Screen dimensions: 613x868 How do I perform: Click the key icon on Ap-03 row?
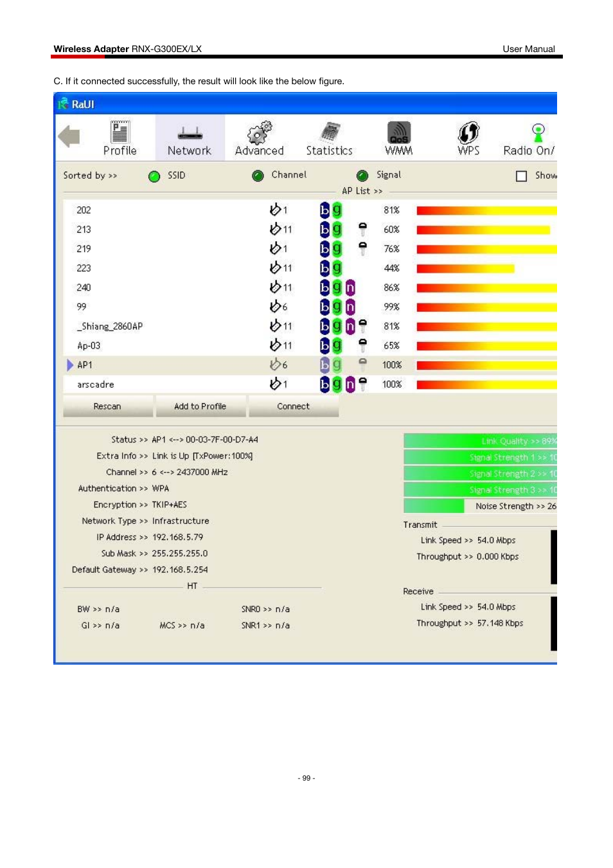click(x=363, y=345)
